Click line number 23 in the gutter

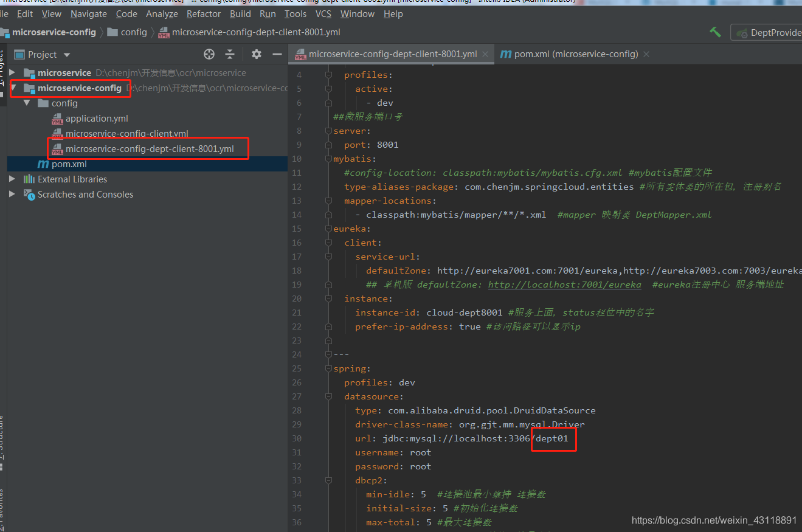[x=297, y=340]
